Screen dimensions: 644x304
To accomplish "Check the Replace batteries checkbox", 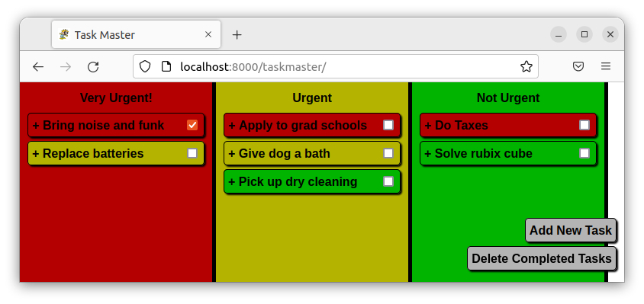I will point(192,153).
